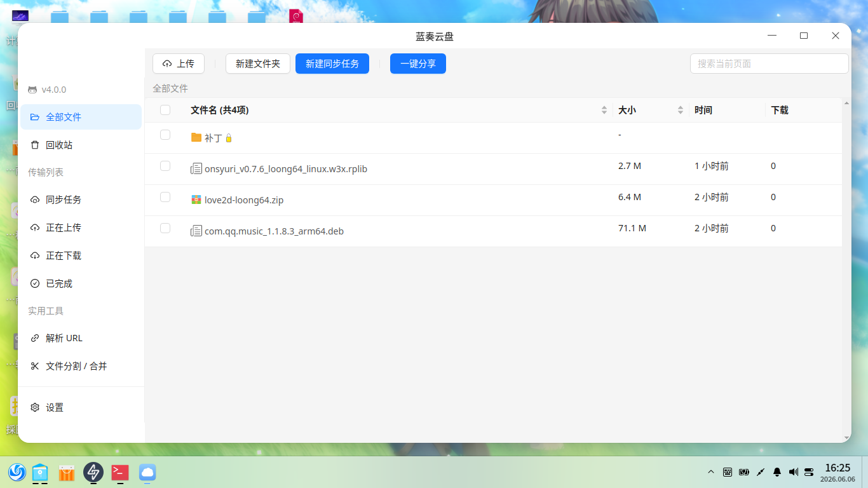This screenshot has width=868, height=488.
Task: Sort by 大小 using its sort arrows
Action: click(681, 110)
